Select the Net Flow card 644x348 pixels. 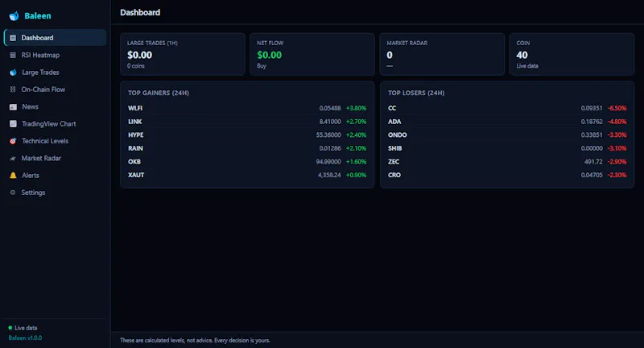click(312, 54)
